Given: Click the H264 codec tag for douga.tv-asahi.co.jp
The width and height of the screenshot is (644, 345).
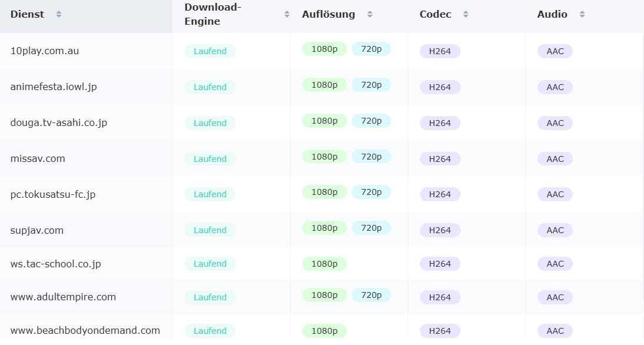Looking at the screenshot, I should tap(440, 123).
